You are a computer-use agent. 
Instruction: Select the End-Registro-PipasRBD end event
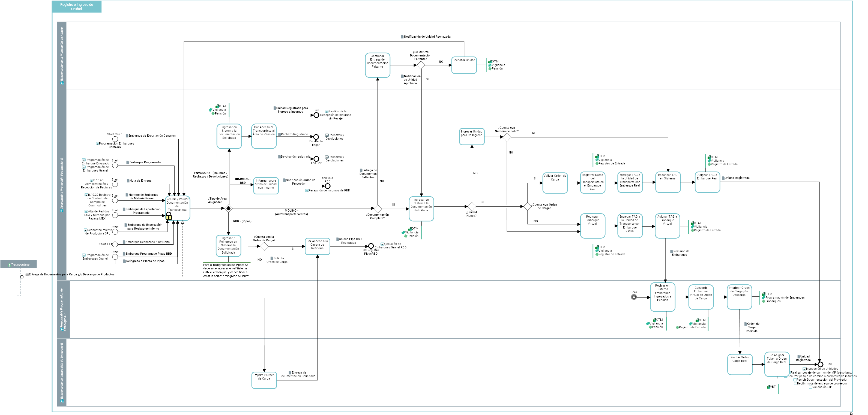click(x=371, y=246)
